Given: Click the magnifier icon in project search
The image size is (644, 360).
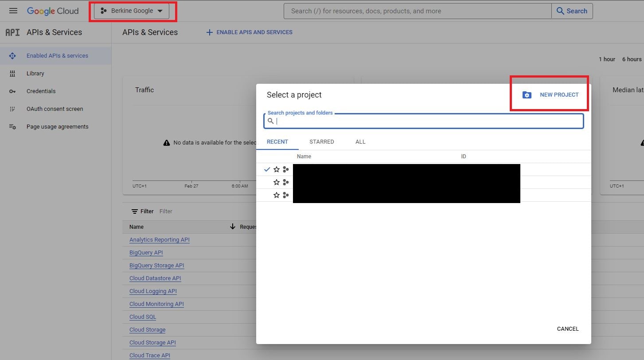Looking at the screenshot, I should pos(270,121).
